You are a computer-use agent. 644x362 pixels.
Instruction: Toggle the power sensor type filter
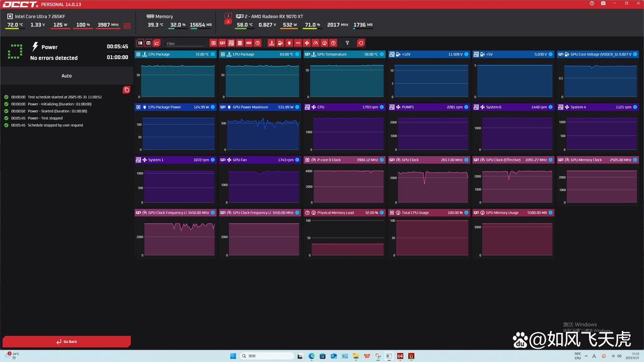pyautogui.click(x=289, y=43)
